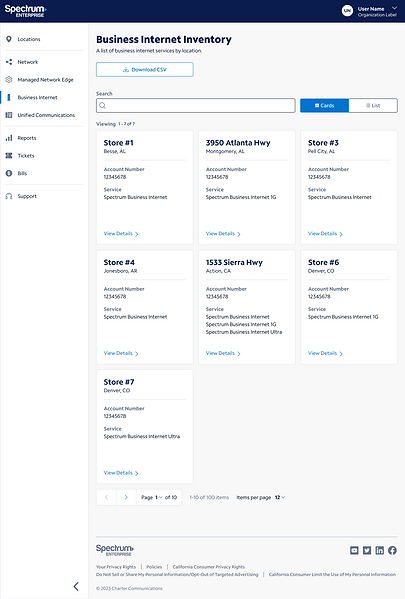Click Spectrum Business Internet Ultra in Sierra Hwy card
This screenshot has height=599, width=405.
pos(244,332)
